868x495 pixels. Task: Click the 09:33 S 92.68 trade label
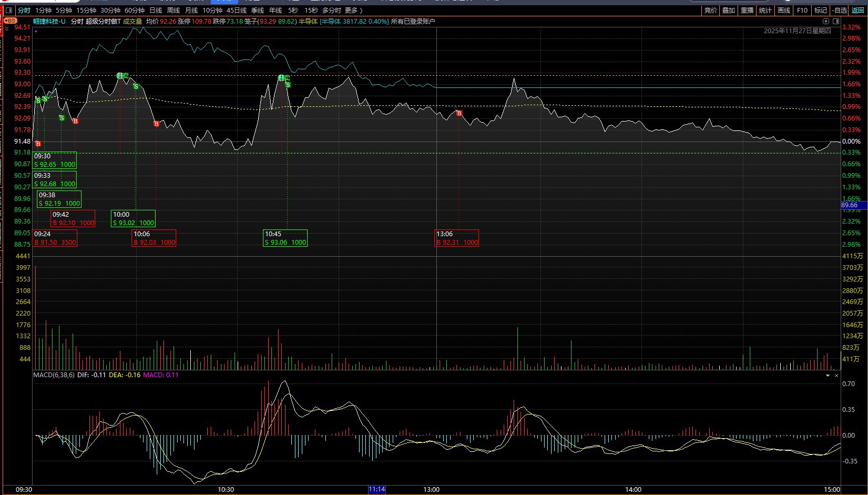coord(55,180)
